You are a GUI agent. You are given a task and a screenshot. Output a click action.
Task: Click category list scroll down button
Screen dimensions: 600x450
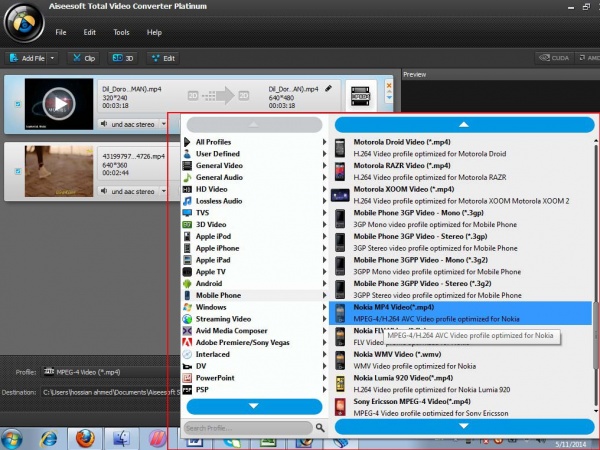pos(254,406)
